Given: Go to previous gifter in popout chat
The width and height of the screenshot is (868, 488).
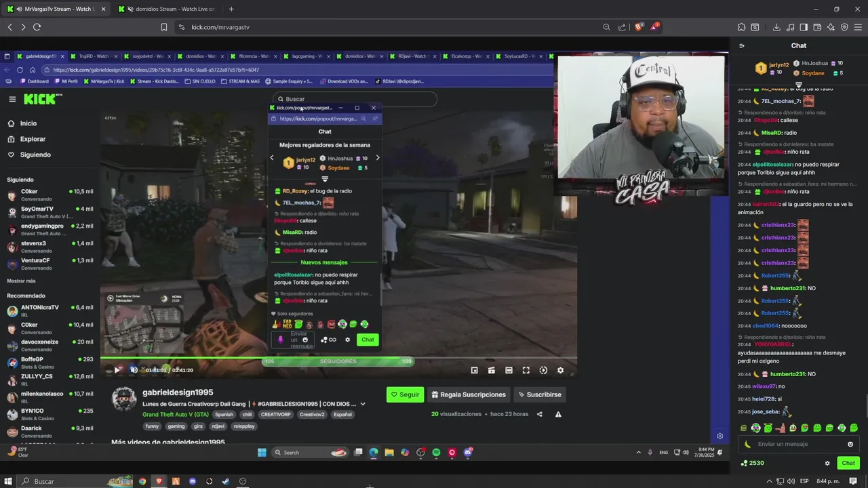Looking at the screenshot, I should (x=272, y=158).
